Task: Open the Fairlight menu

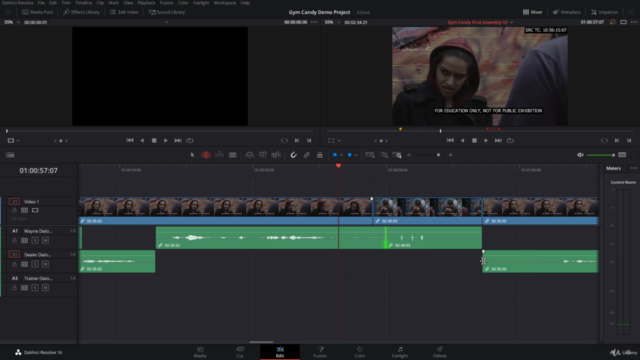Action: point(201,3)
